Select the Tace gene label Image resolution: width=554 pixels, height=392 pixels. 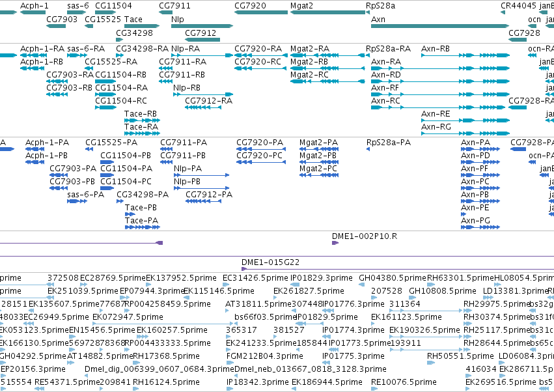click(133, 20)
